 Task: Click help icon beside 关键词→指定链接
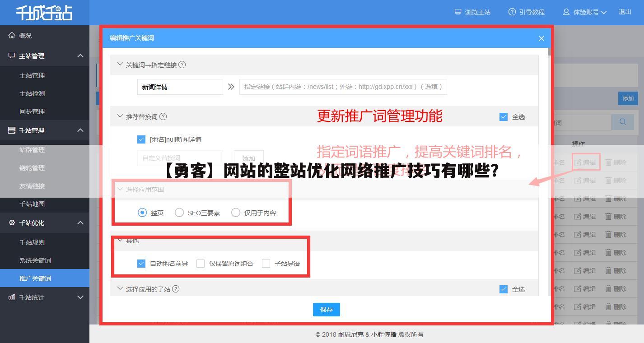click(x=182, y=65)
